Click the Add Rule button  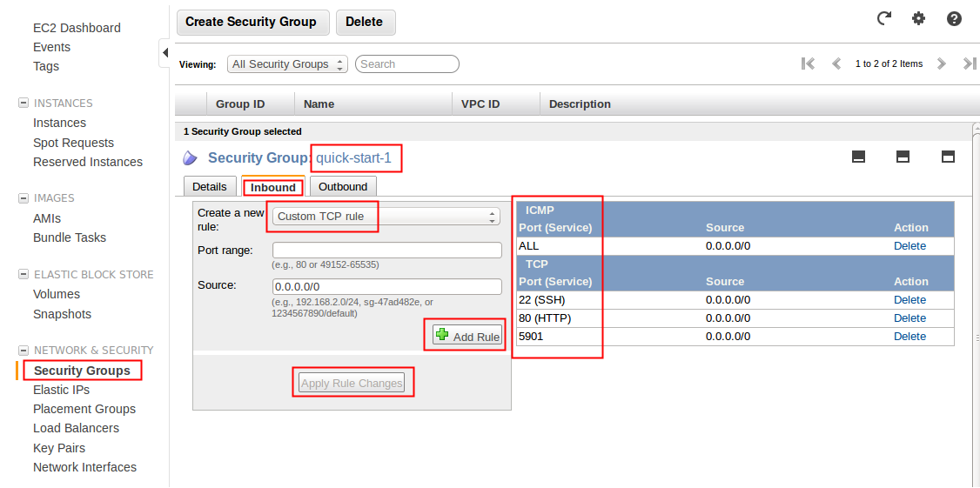[x=467, y=337]
